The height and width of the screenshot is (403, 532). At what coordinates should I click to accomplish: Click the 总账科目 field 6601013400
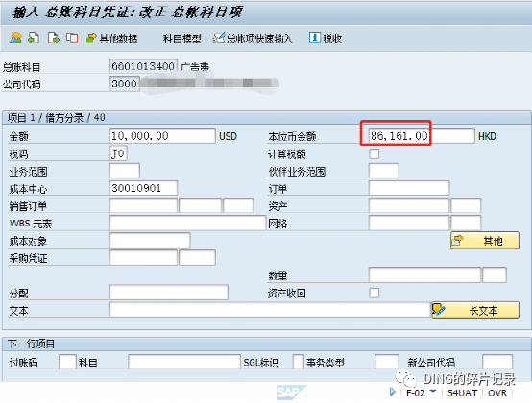coord(143,66)
